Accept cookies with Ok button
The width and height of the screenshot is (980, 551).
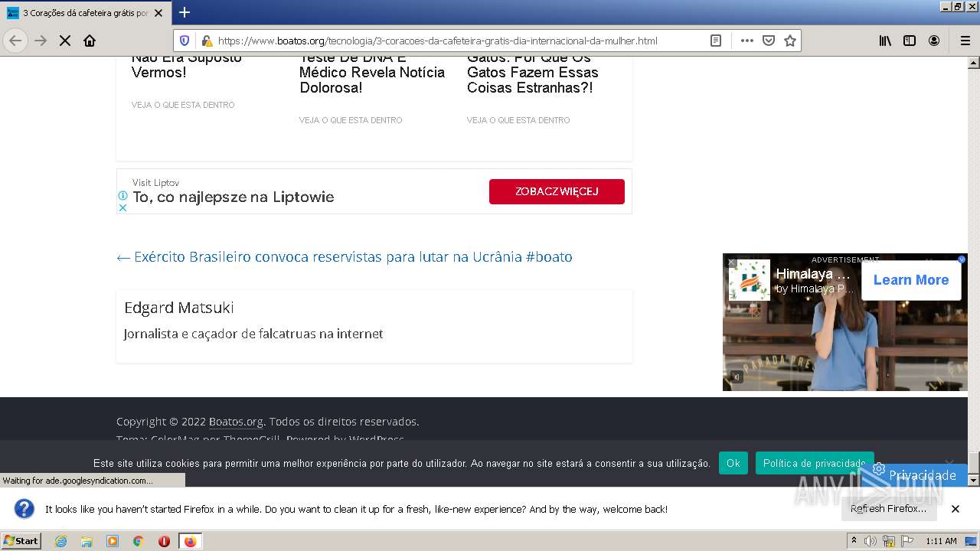[x=733, y=463]
